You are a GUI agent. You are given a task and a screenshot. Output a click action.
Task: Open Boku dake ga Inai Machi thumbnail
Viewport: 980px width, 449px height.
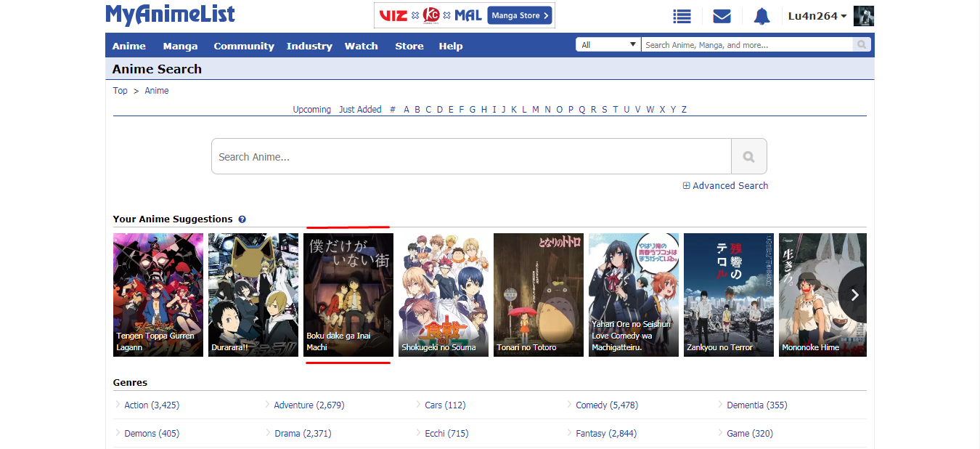click(348, 295)
